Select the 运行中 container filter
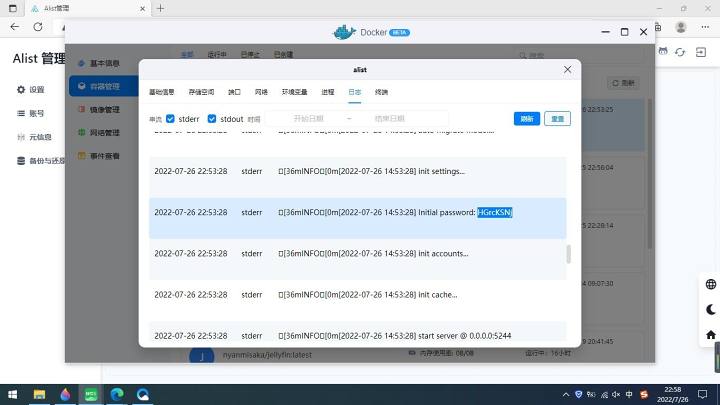The width and height of the screenshot is (720, 405). [217, 55]
